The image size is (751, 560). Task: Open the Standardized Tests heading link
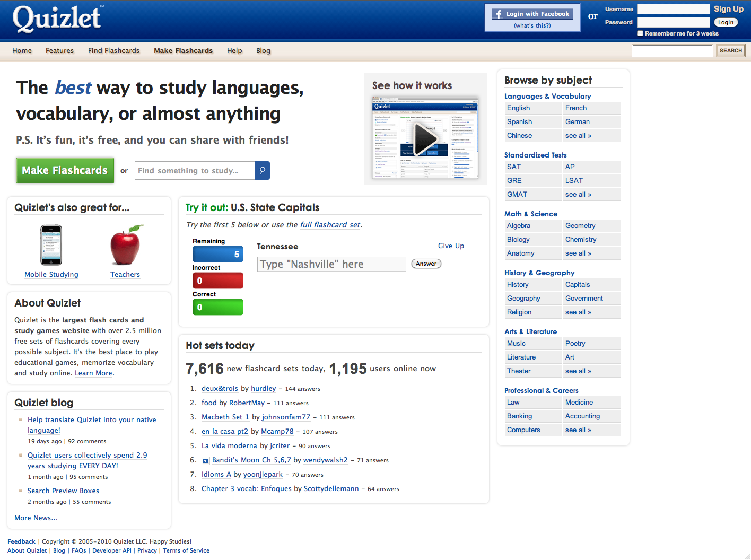536,155
